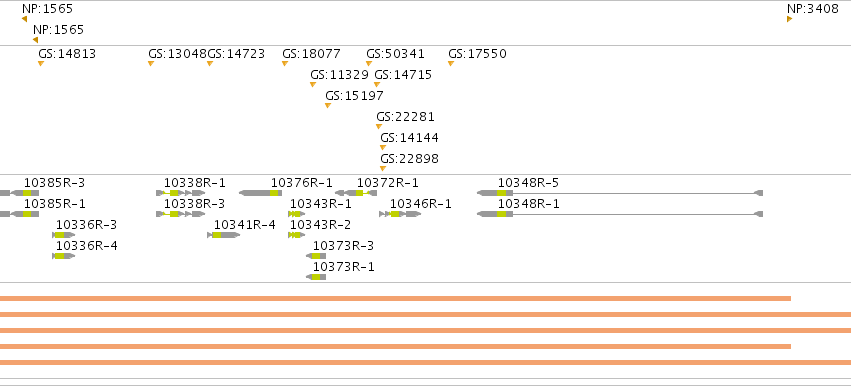851x386 pixels.
Task: Open the 10372R-1 transcript label
Action: [x=388, y=183]
